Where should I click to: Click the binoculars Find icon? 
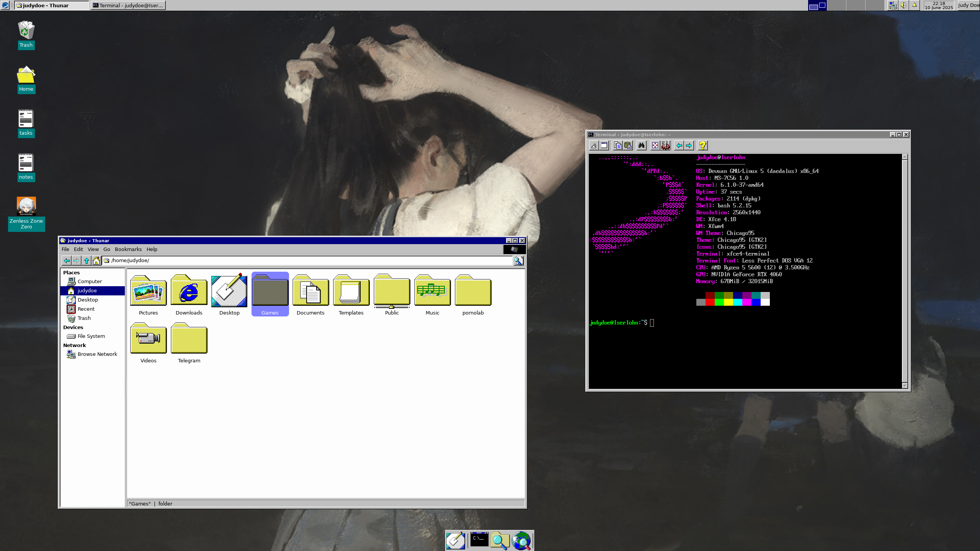(641, 145)
